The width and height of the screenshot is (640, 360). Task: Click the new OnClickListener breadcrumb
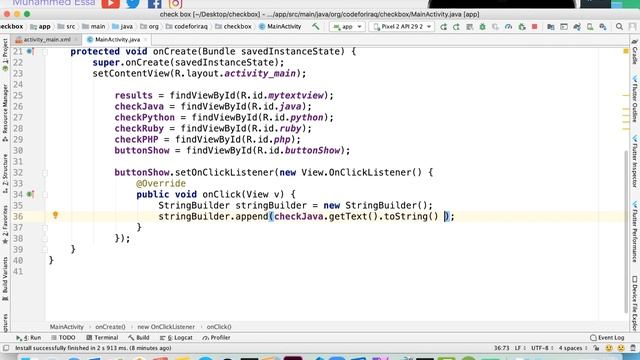tap(166, 327)
